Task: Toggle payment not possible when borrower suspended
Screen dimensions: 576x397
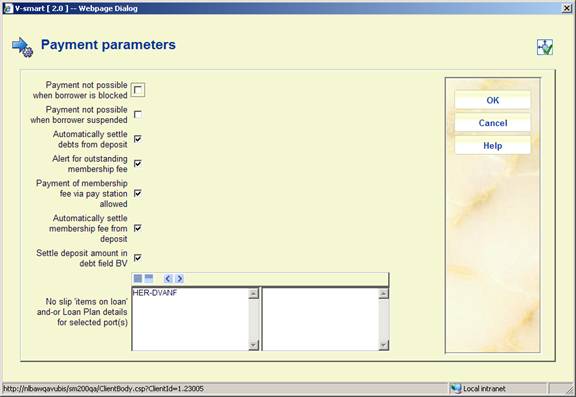Action: coord(138,115)
